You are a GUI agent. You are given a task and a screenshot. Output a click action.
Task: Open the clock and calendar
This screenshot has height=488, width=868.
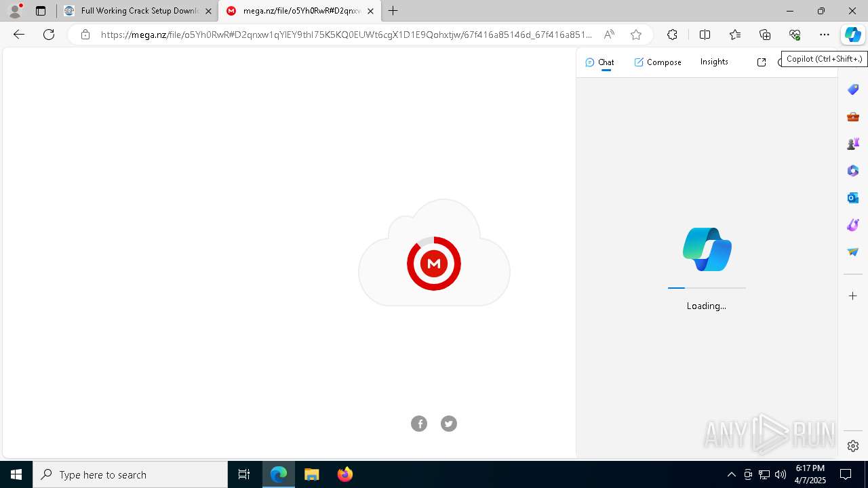810,474
